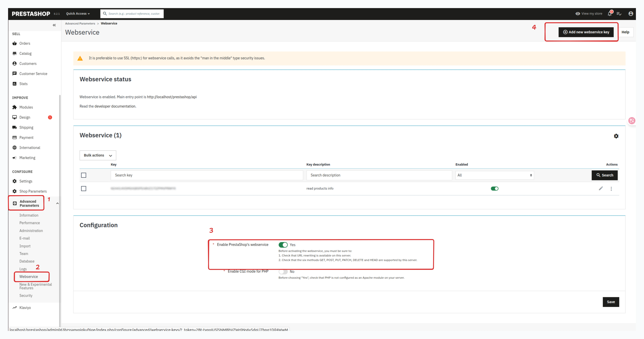Click the Customers person icon
644x339 pixels.
15,63
